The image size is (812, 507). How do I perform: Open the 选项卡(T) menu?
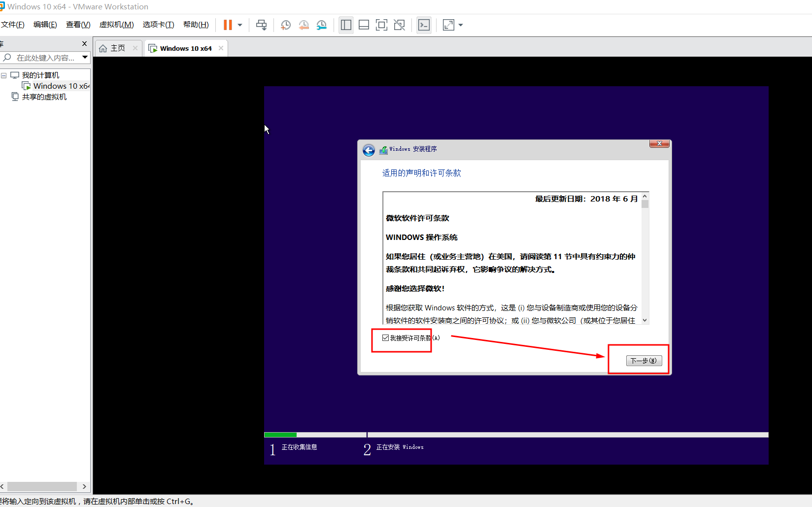pos(159,25)
